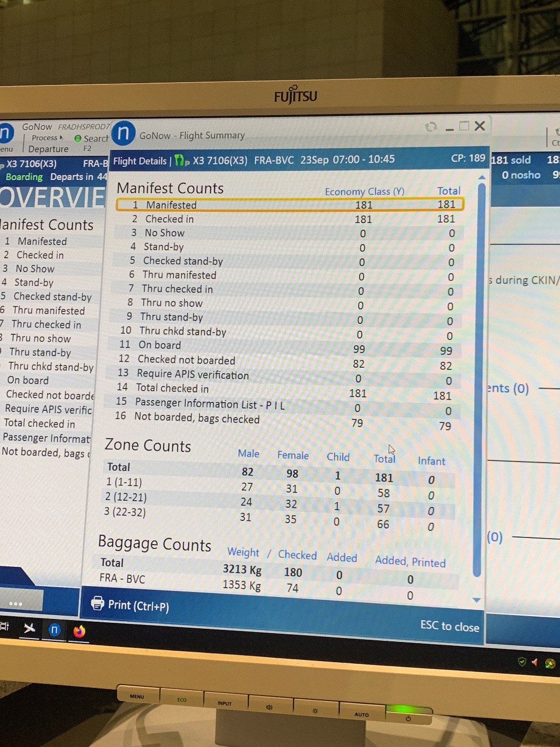560x747 pixels.
Task: Select the blue GoNow taskbar icon
Action: (x=54, y=630)
